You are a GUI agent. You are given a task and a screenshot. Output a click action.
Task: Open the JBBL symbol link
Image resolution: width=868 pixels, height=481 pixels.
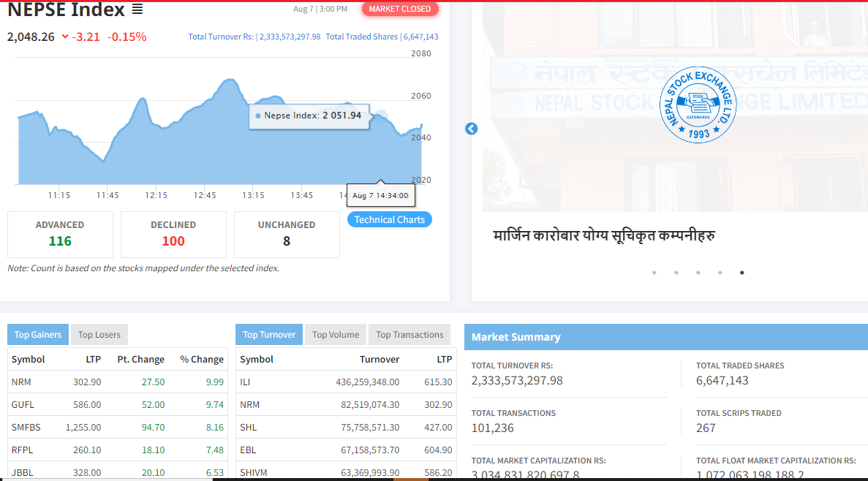[22, 473]
